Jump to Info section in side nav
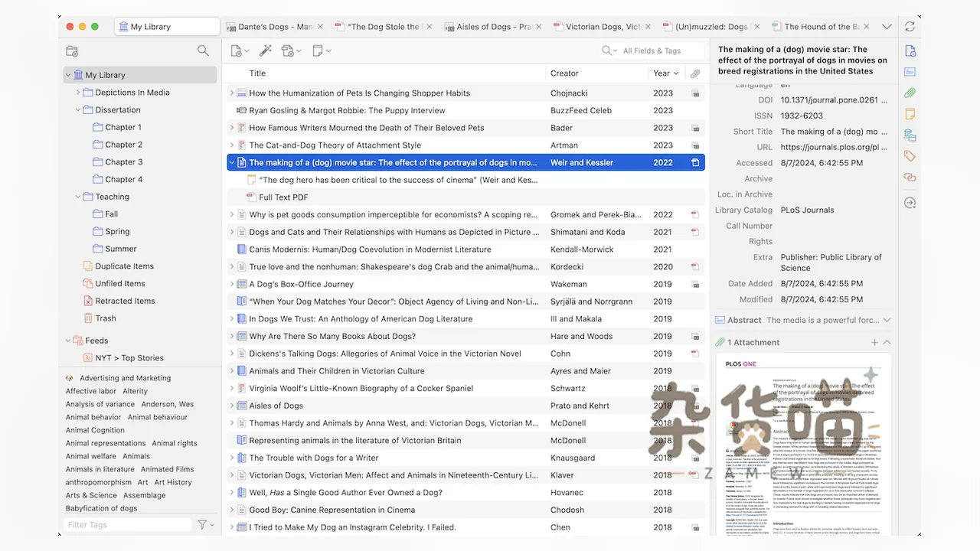Viewport: 980px width, 551px height. pos(910,51)
